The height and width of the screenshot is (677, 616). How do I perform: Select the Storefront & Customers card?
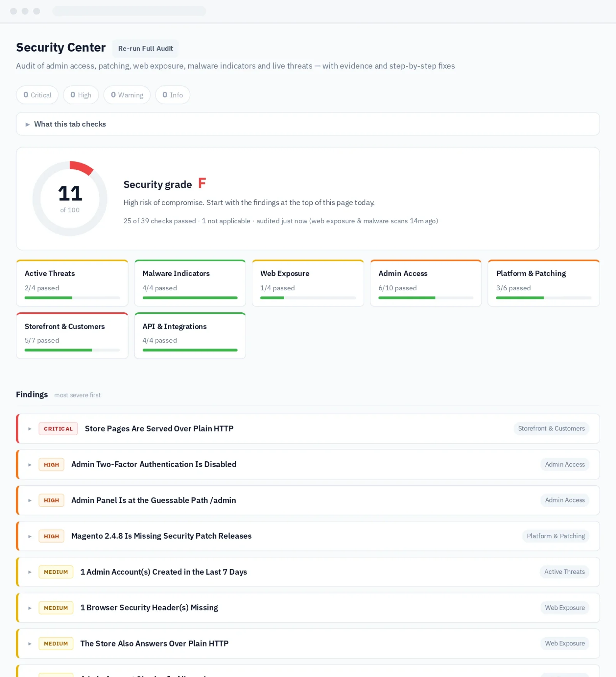(72, 336)
